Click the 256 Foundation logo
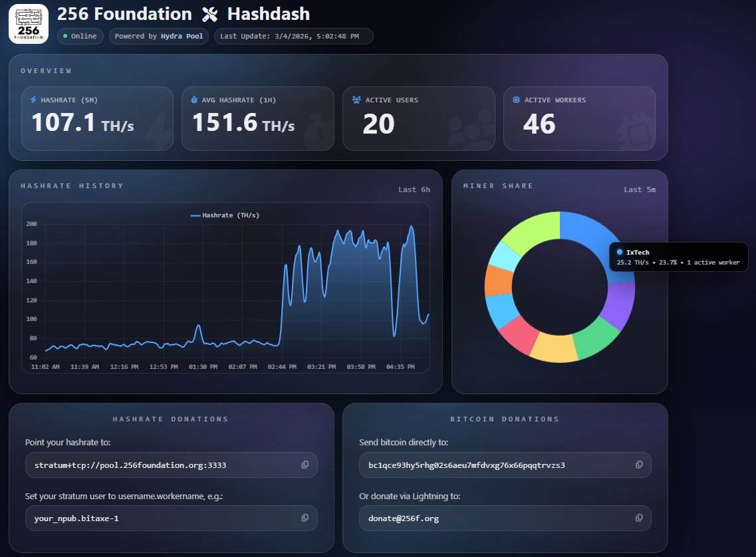Screen dimensions: 756x557 pyautogui.click(x=27, y=23)
